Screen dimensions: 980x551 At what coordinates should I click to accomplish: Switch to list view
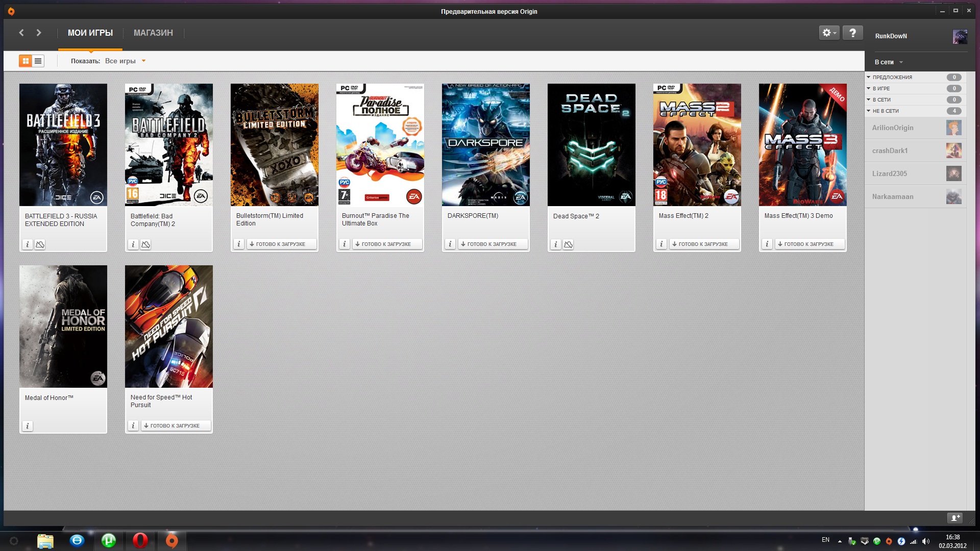[x=38, y=61]
